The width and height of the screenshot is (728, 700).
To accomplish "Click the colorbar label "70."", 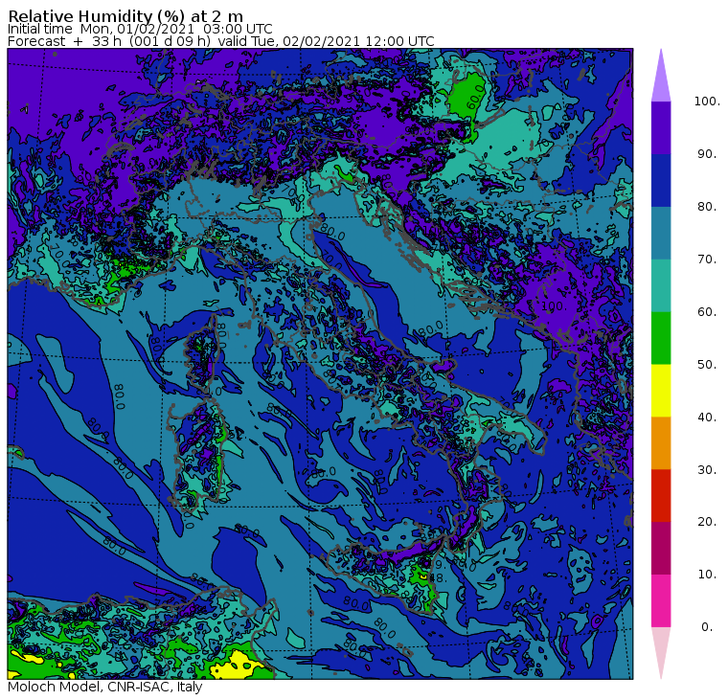I will pyautogui.click(x=707, y=259).
